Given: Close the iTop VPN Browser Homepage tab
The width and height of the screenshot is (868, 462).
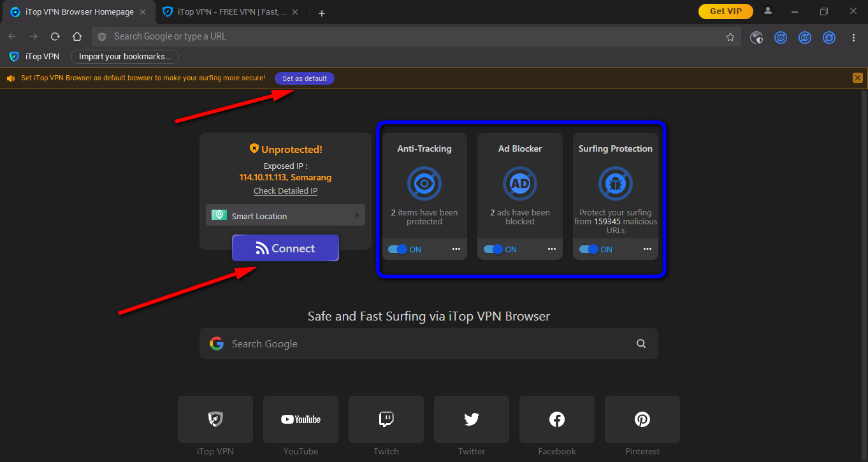Looking at the screenshot, I should point(143,12).
